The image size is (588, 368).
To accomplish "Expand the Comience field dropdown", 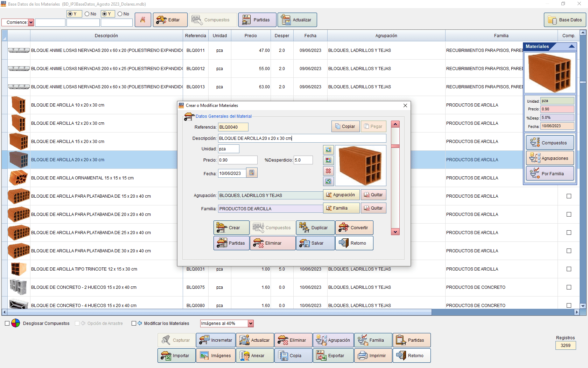I will click(31, 22).
